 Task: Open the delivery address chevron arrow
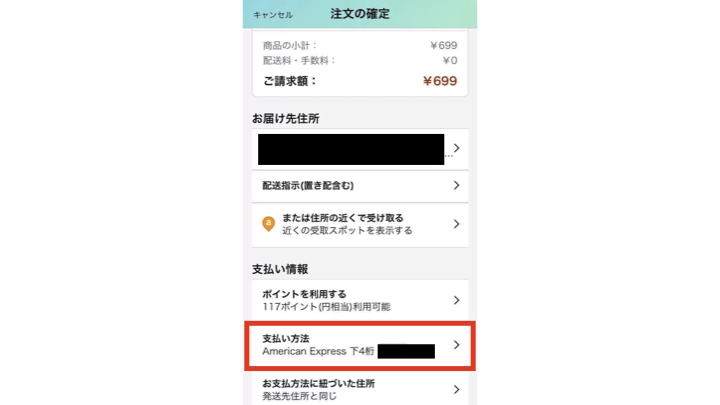pos(456,148)
